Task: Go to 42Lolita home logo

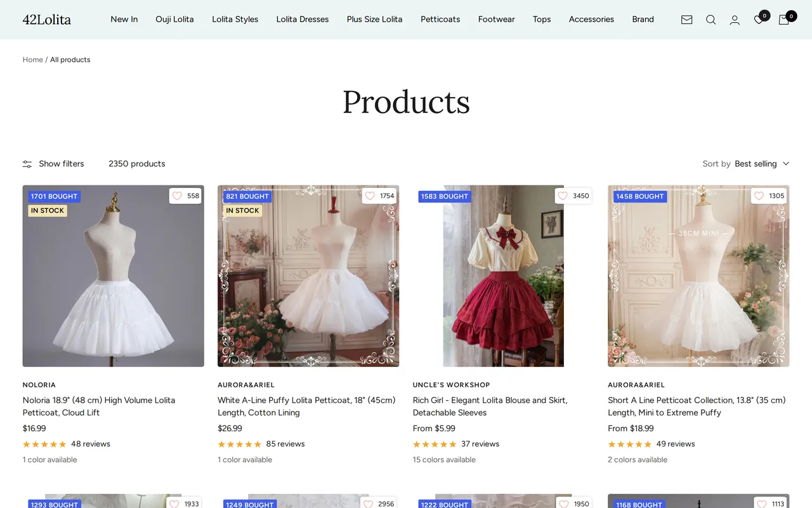Action: [x=47, y=20]
